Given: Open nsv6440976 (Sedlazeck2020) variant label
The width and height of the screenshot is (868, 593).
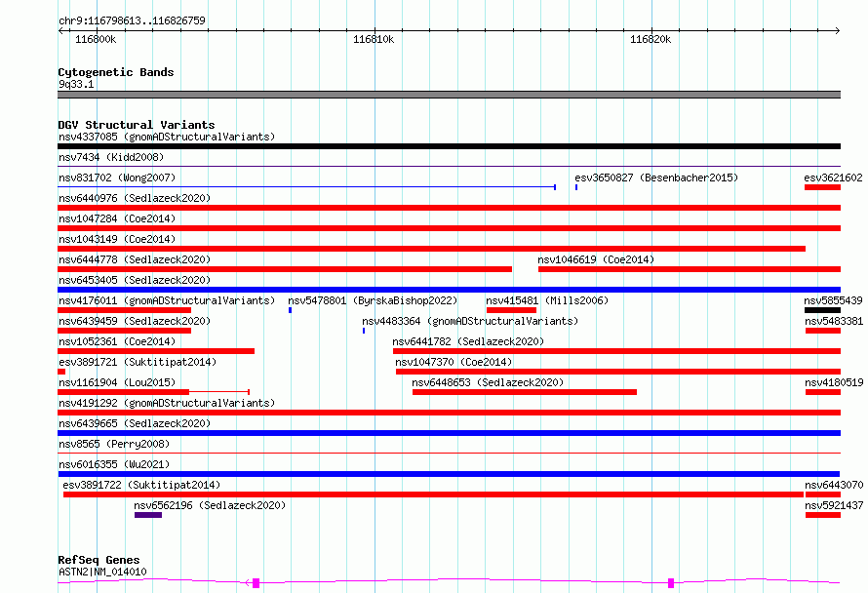Looking at the screenshot, I should pyautogui.click(x=135, y=198).
